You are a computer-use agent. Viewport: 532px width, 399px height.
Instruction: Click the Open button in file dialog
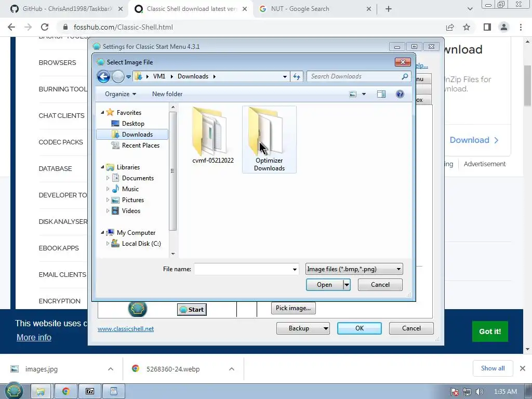point(324,285)
